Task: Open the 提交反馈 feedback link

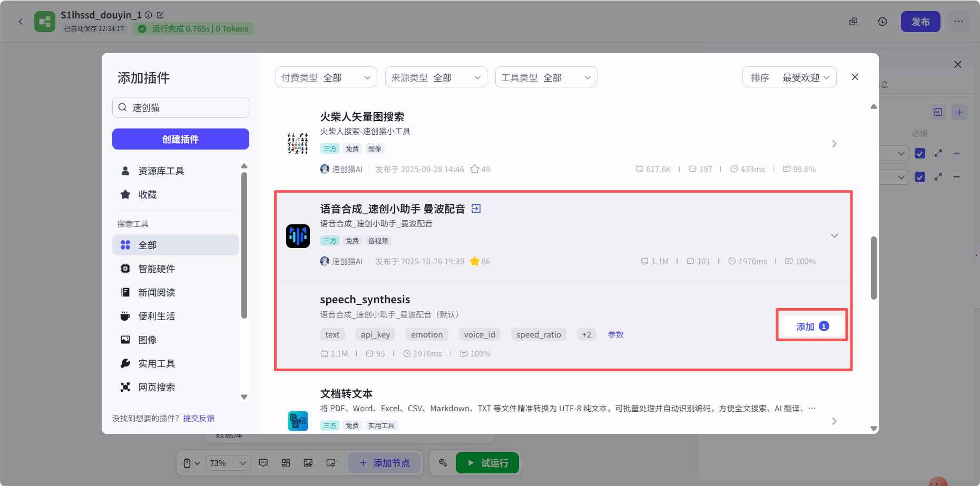Action: click(199, 418)
